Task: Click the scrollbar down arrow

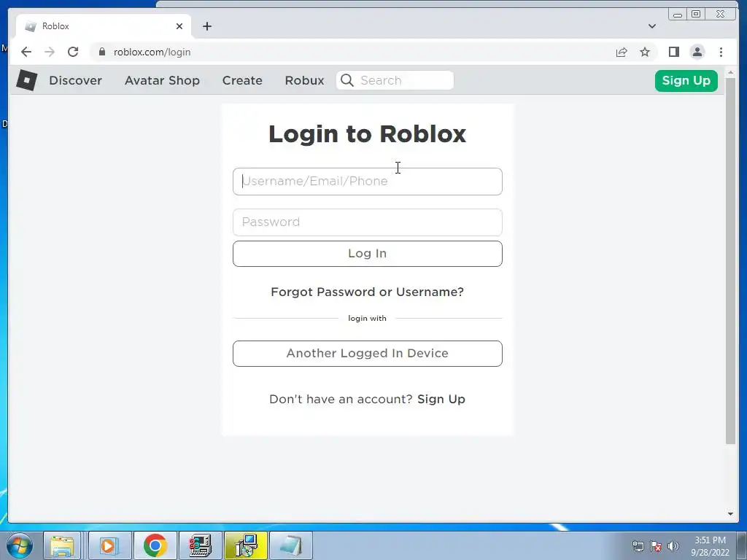Action: [x=730, y=514]
